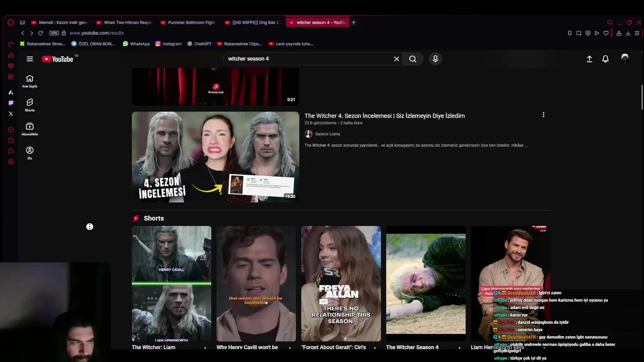Visit the Sadece Leyna channel
This screenshot has height=362, width=644.
[328, 134]
